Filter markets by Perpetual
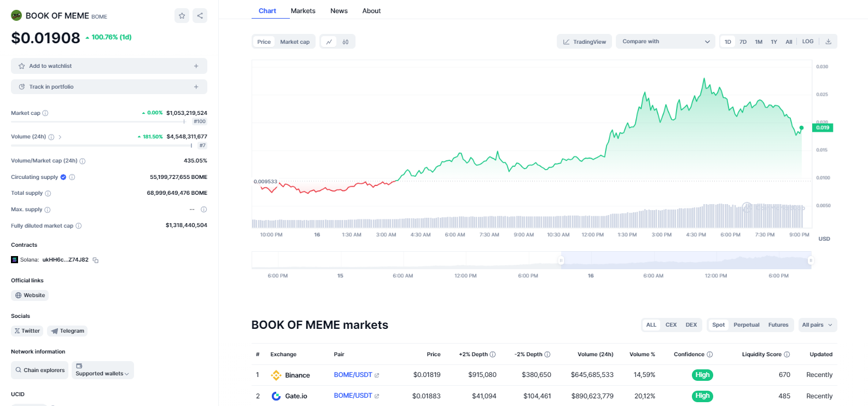The height and width of the screenshot is (406, 868). point(746,325)
